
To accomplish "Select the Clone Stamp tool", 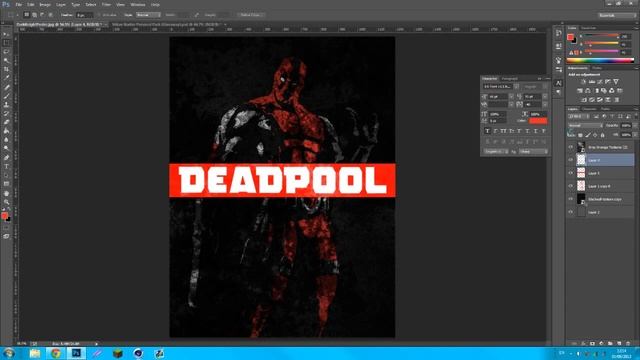I will click(6, 104).
